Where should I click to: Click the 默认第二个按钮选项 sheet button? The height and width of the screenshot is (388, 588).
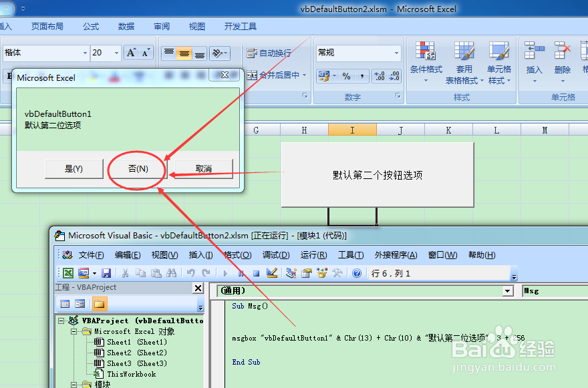pos(378,175)
